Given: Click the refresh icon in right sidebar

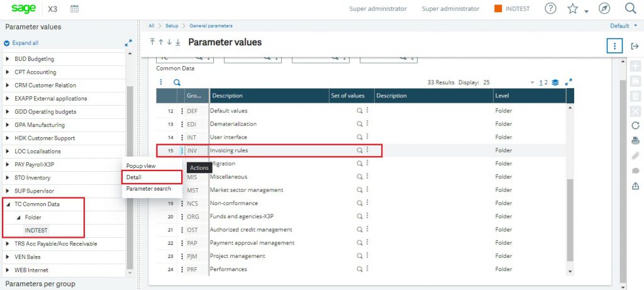Looking at the screenshot, I should pyautogui.click(x=635, y=125).
